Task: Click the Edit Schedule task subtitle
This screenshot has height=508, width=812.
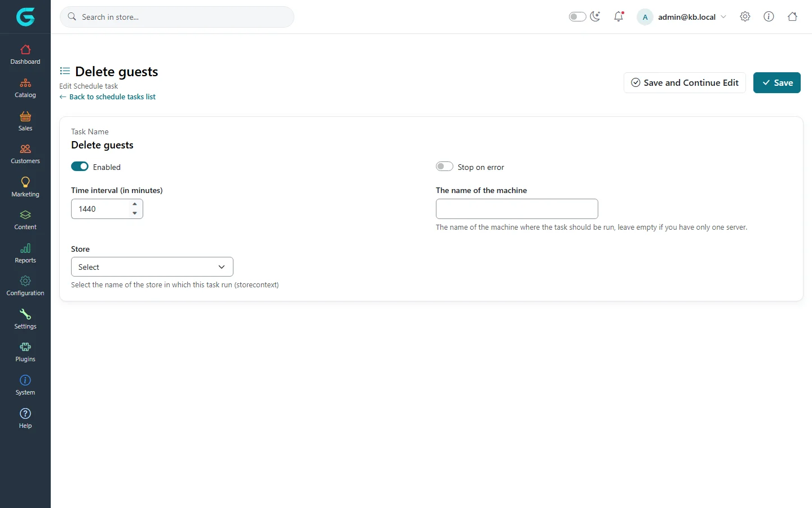Action: [x=89, y=86]
